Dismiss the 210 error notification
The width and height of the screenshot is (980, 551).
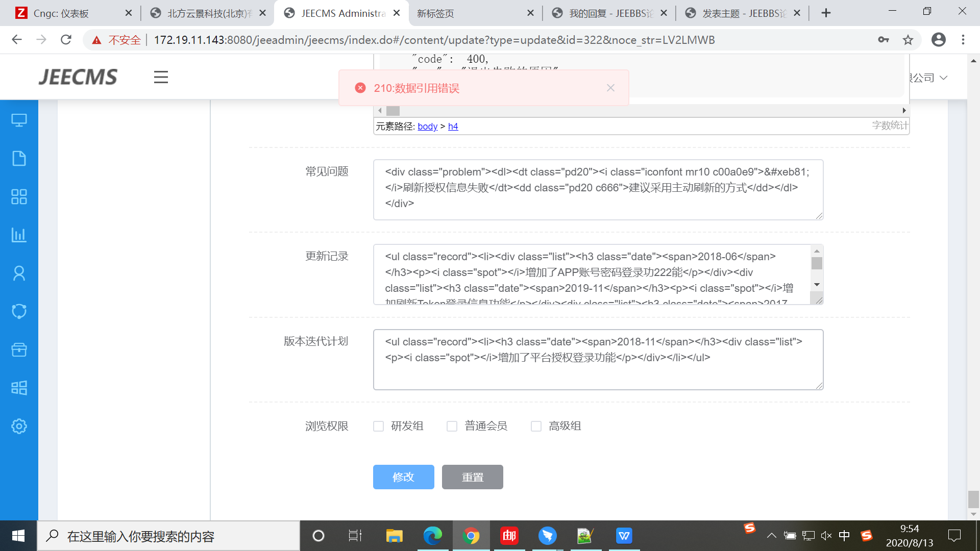coord(610,88)
